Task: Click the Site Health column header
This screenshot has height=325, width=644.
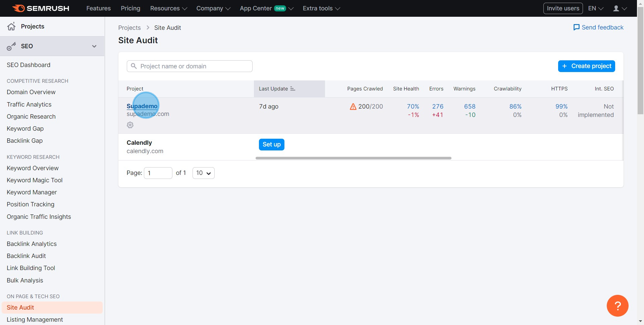Action: [406, 89]
